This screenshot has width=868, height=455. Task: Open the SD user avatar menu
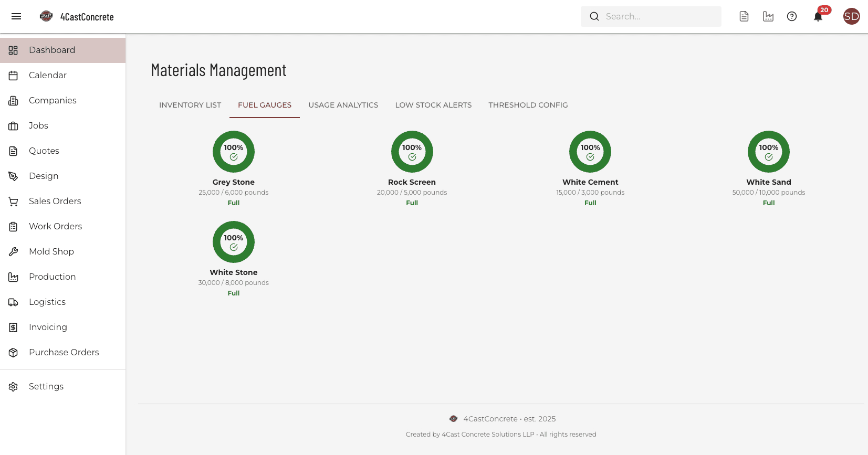point(851,16)
